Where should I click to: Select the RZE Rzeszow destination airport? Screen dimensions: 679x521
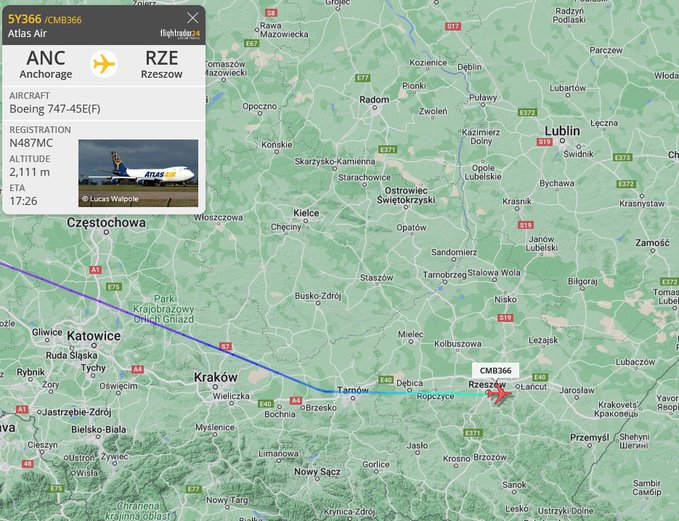click(162, 64)
